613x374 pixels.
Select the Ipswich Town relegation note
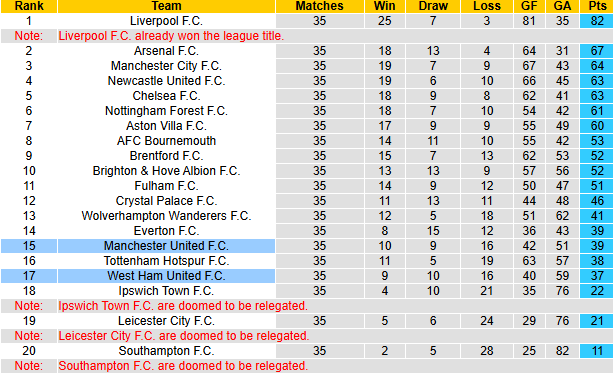[x=183, y=306]
